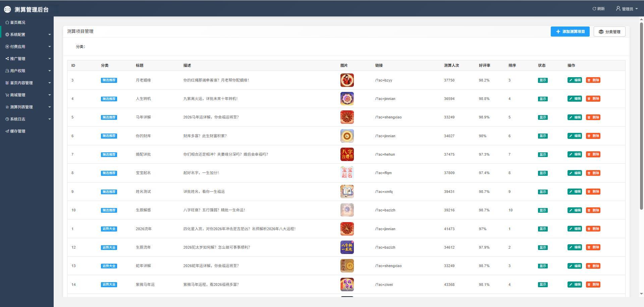
Task: Click the 八字合婚书 image thumbnail
Action: pyautogui.click(x=347, y=154)
